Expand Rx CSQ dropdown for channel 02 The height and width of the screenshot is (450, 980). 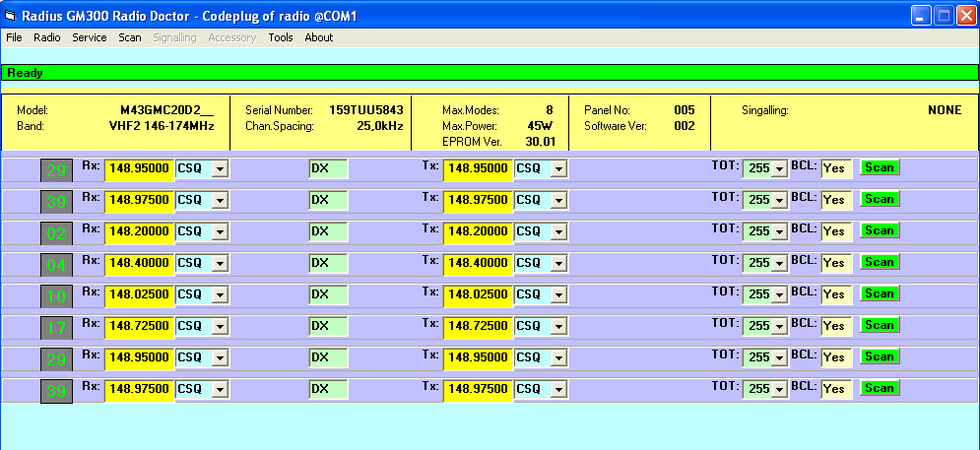tap(220, 231)
